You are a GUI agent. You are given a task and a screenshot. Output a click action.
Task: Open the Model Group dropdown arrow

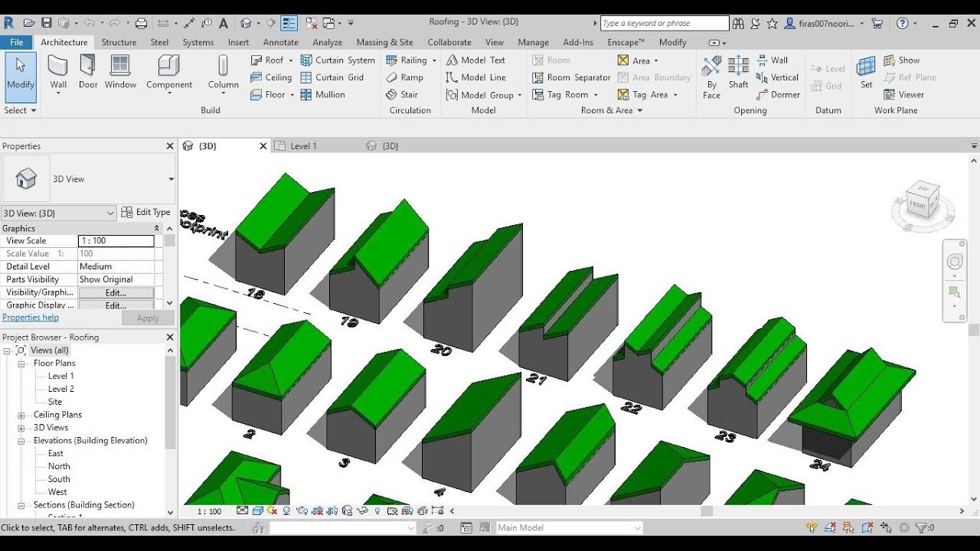519,96
